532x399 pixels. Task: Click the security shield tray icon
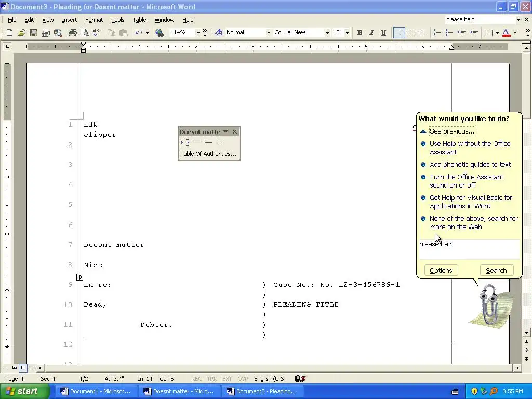(474, 391)
